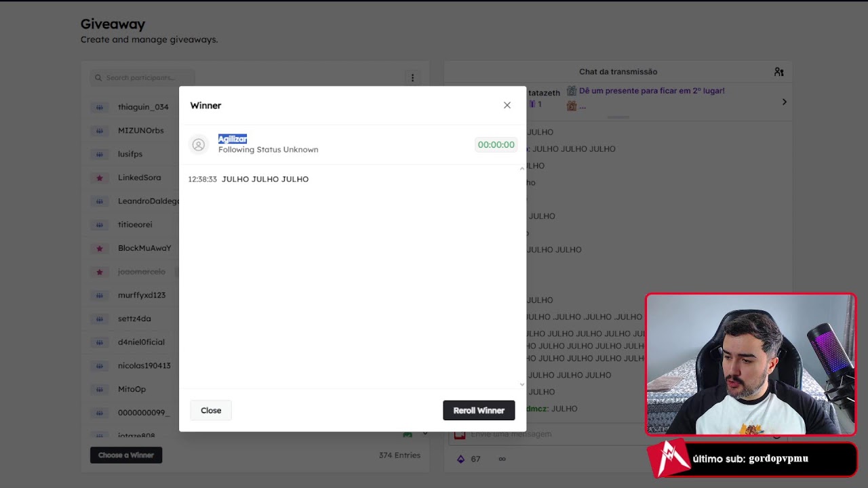The width and height of the screenshot is (868, 488).
Task: Click star icon beside LinkedSora
Action: (x=100, y=178)
